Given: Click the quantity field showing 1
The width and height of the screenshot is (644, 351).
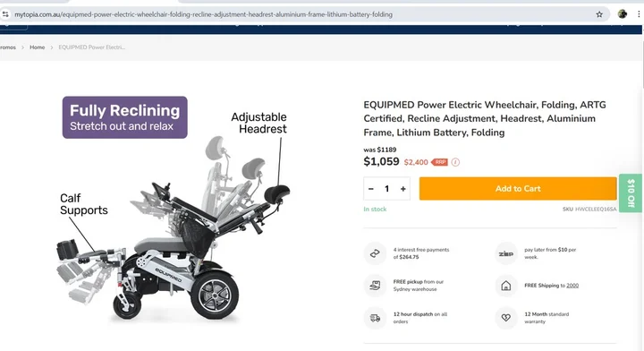Looking at the screenshot, I should coord(387,189).
